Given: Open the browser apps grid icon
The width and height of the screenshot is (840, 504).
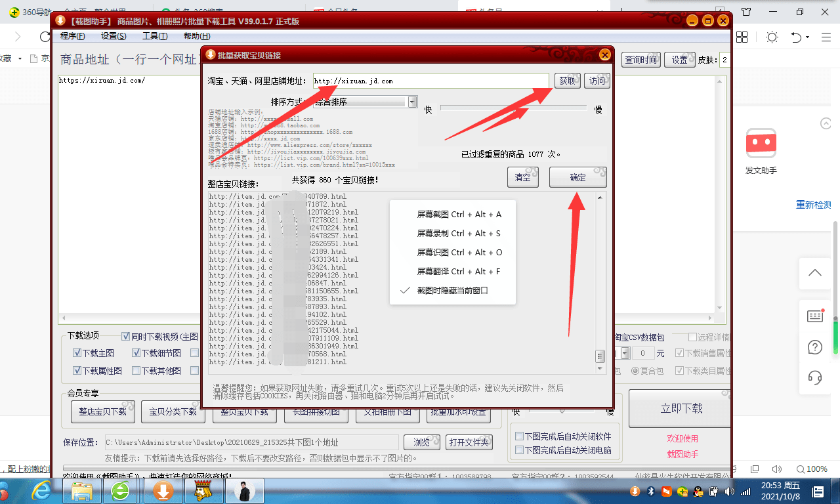Looking at the screenshot, I should point(742,37).
